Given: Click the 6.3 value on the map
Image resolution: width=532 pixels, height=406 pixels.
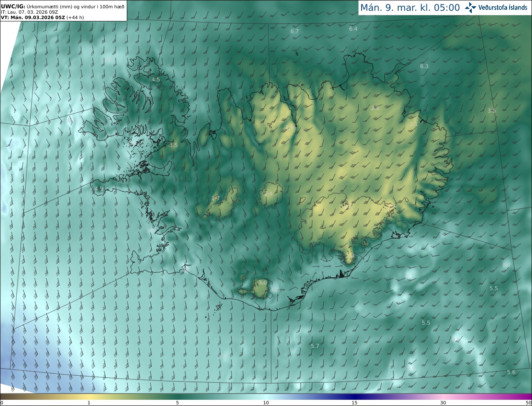Looking at the screenshot, I should pyautogui.click(x=424, y=66).
